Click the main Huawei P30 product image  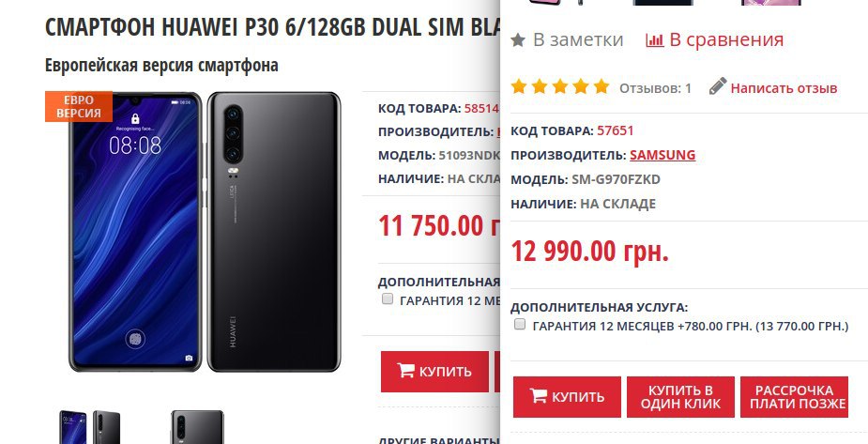(x=205, y=232)
